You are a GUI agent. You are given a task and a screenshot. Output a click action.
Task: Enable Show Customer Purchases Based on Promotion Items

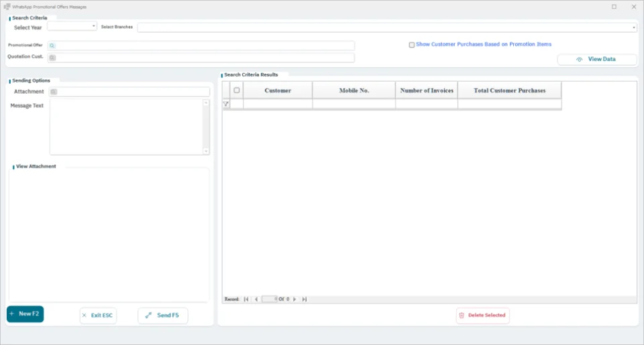click(411, 45)
